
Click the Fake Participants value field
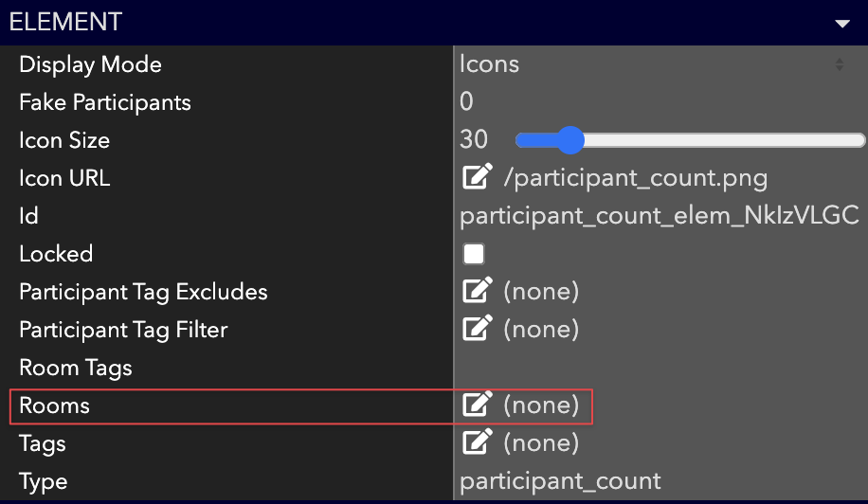tap(660, 101)
